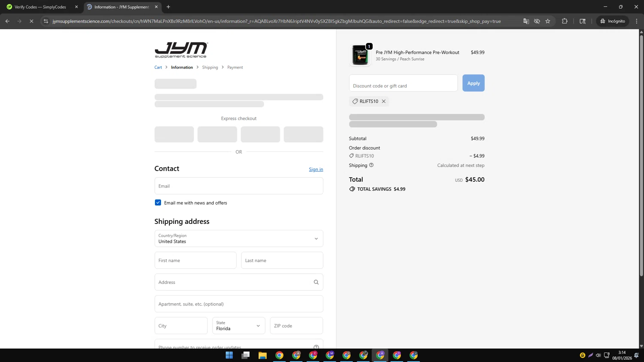Open the Chrome three-dot menu

click(637, 21)
